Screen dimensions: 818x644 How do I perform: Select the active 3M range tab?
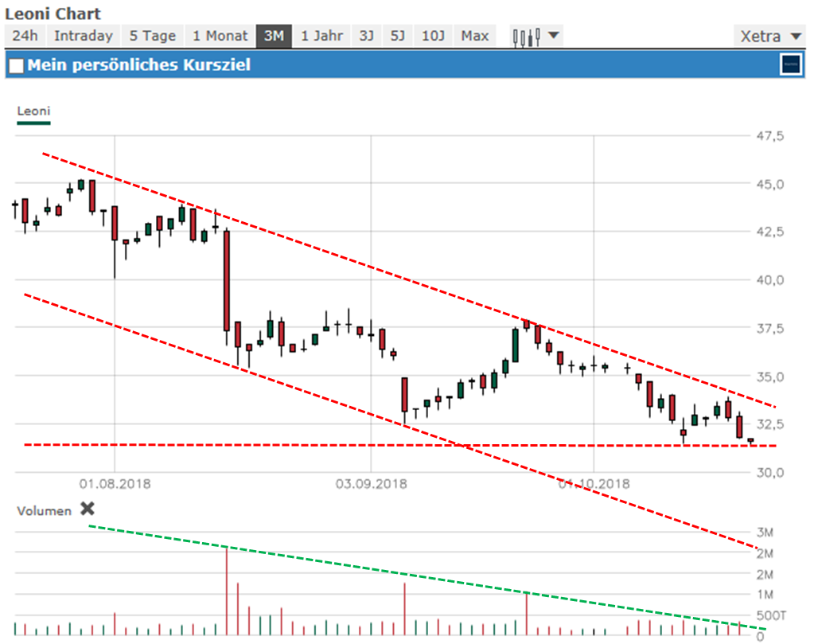[274, 36]
